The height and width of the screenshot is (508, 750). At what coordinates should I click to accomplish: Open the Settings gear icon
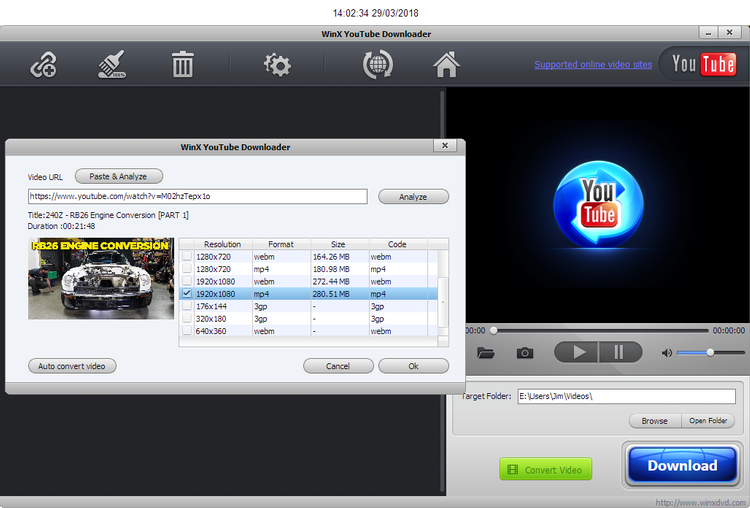(x=277, y=65)
